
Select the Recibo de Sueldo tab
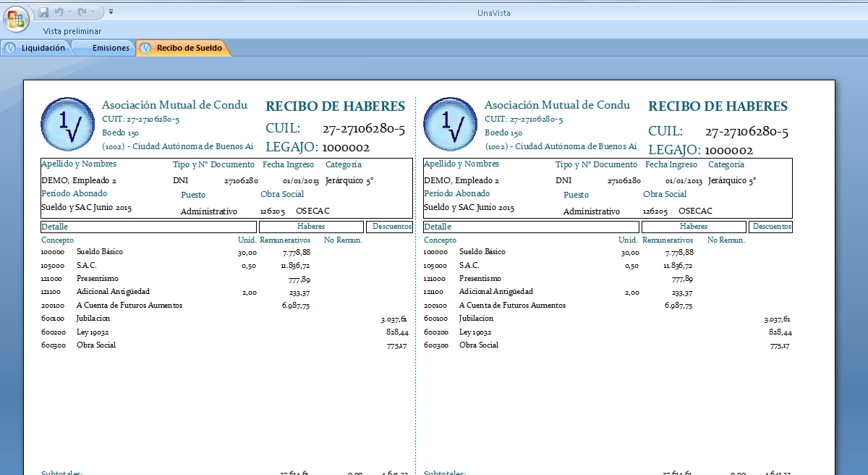189,48
